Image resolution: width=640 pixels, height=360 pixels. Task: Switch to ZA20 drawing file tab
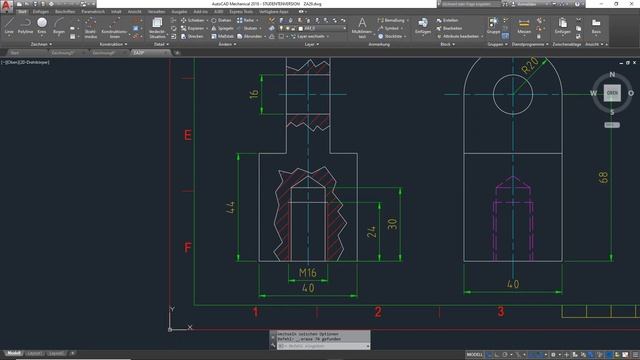tap(150, 53)
